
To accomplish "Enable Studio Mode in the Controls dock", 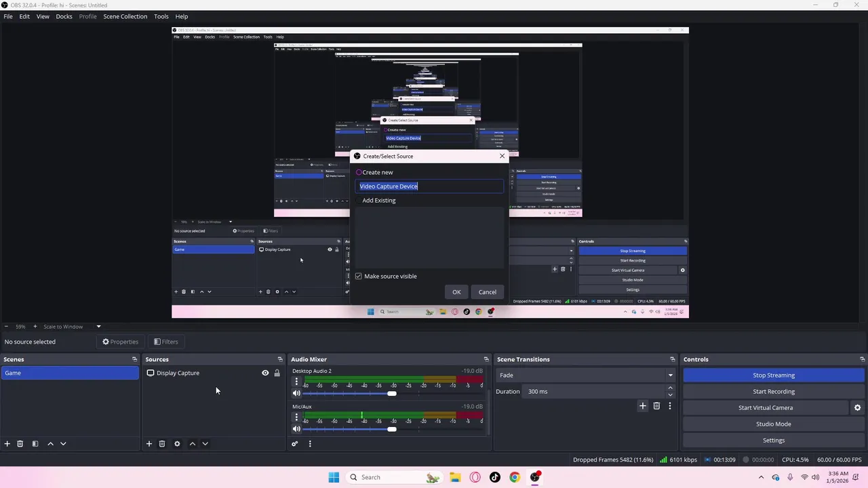I will [x=774, y=424].
